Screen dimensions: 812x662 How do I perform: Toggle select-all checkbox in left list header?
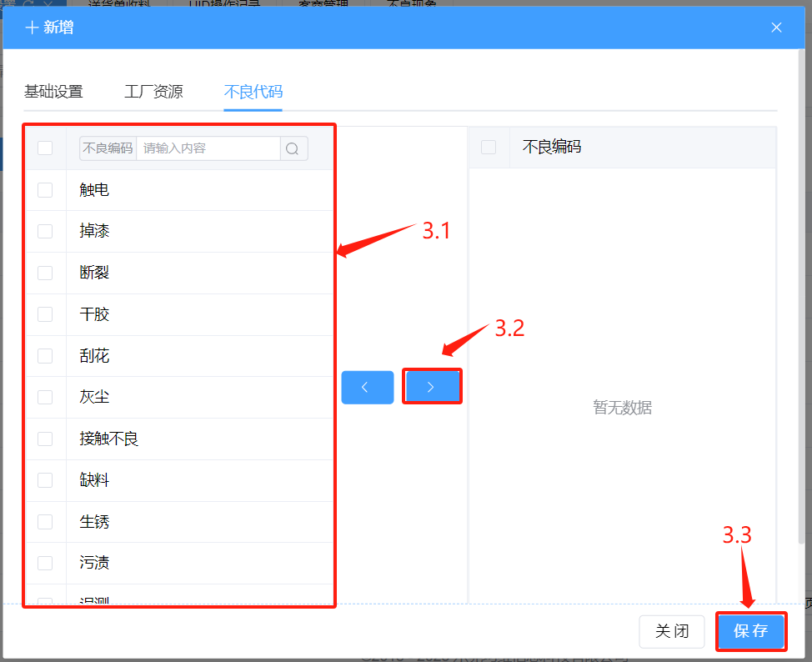click(x=45, y=148)
